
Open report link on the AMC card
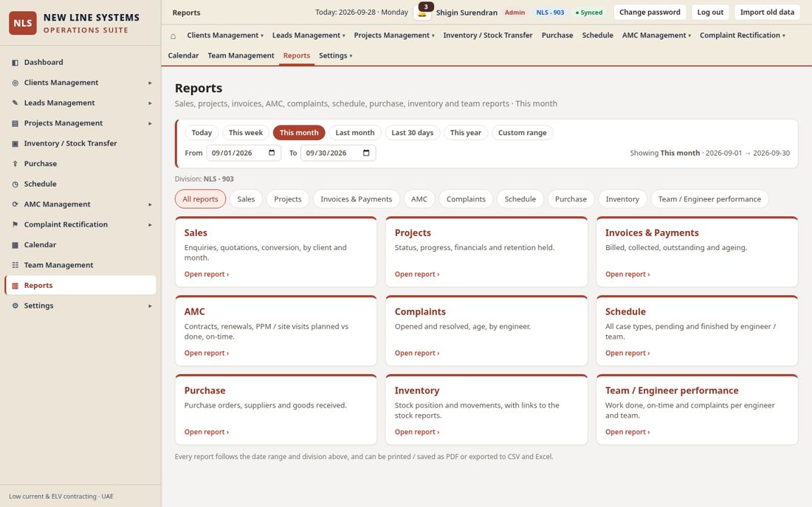[x=207, y=353]
